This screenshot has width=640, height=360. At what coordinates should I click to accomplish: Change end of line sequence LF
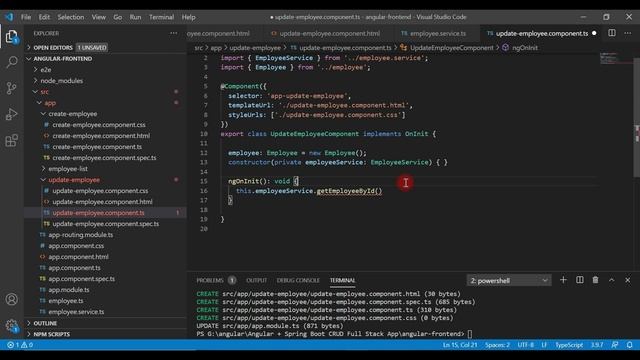coord(544,345)
